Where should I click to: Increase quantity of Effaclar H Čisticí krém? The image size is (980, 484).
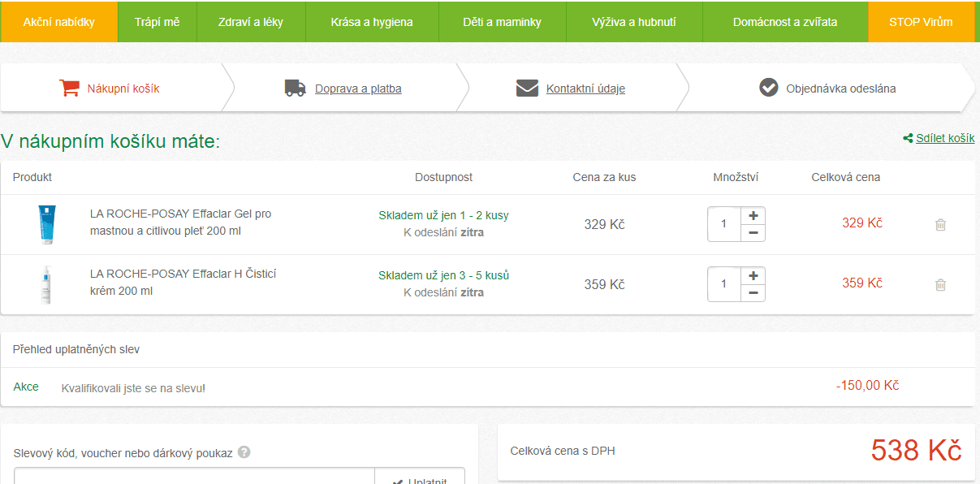pyautogui.click(x=753, y=276)
